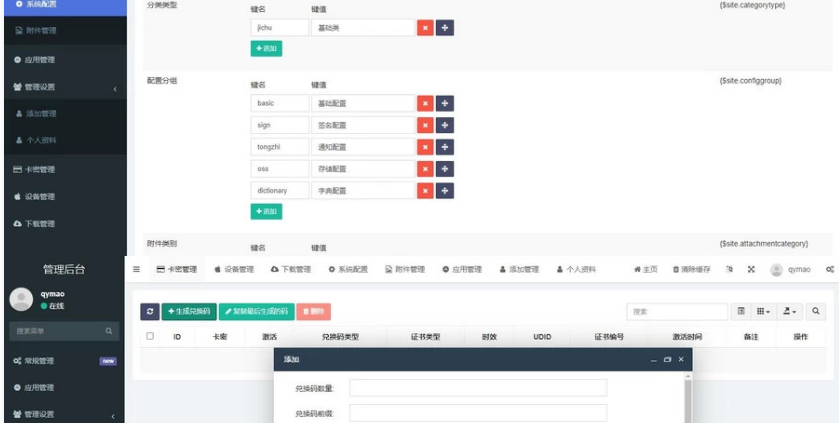
Task: Remove the oss config row via red X
Action: 425,169
